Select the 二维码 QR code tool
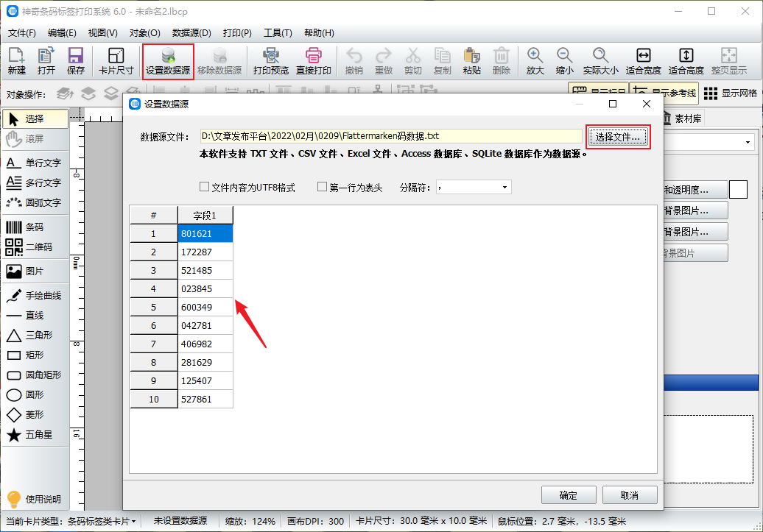 point(35,247)
